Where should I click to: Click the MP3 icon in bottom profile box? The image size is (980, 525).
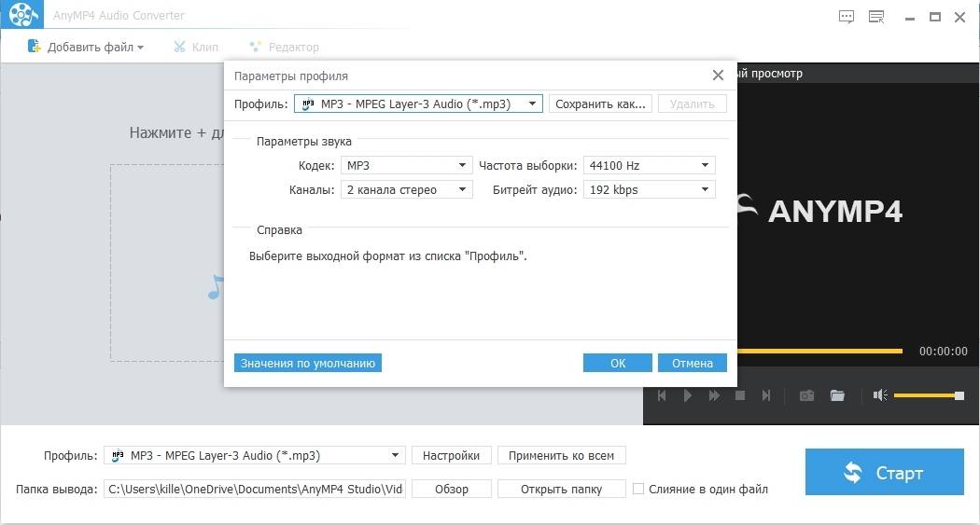click(x=118, y=456)
